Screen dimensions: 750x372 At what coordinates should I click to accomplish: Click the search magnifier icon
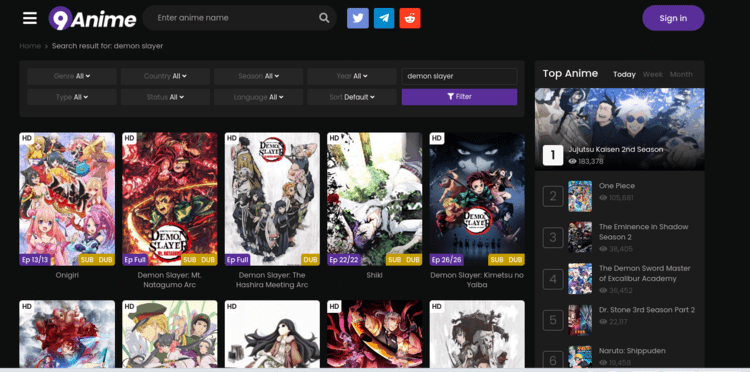324,18
